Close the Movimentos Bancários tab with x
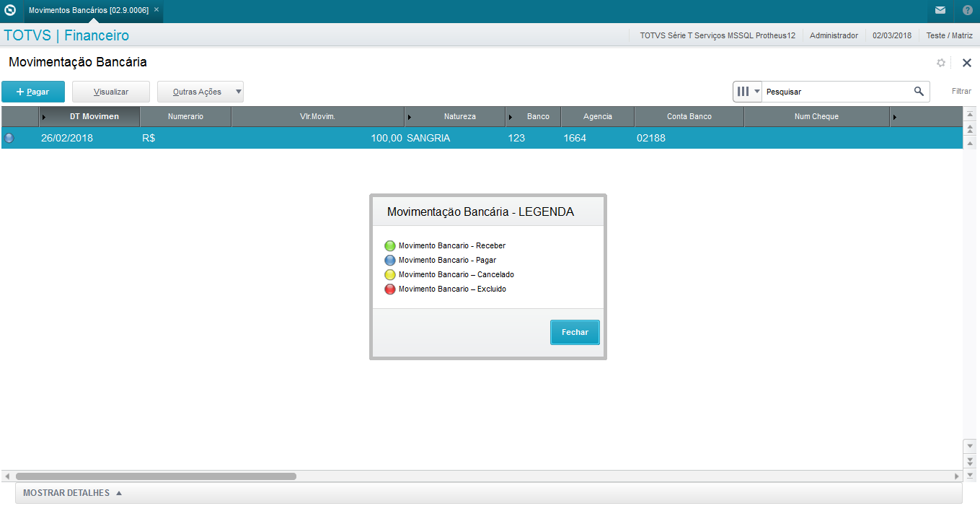980x506 pixels. tap(156, 10)
